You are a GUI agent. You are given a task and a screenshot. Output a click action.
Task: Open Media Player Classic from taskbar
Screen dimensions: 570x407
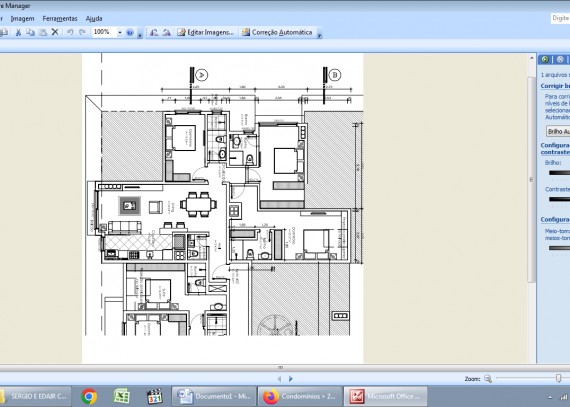pos(154,396)
